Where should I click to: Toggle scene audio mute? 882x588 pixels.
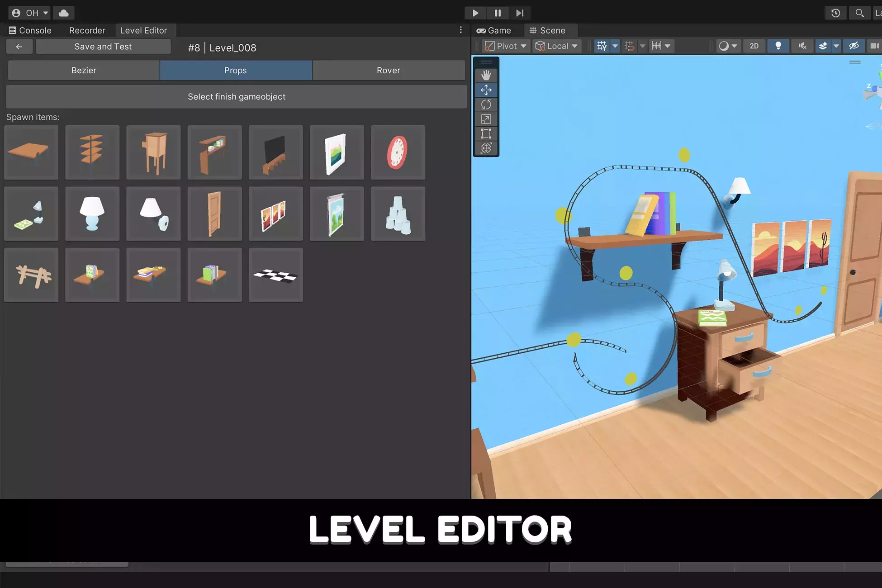click(802, 46)
